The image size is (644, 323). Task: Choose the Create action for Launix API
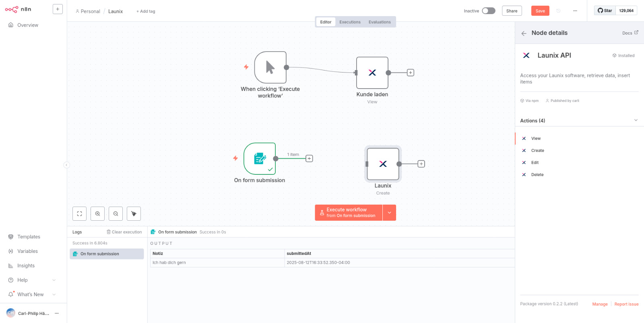click(537, 151)
